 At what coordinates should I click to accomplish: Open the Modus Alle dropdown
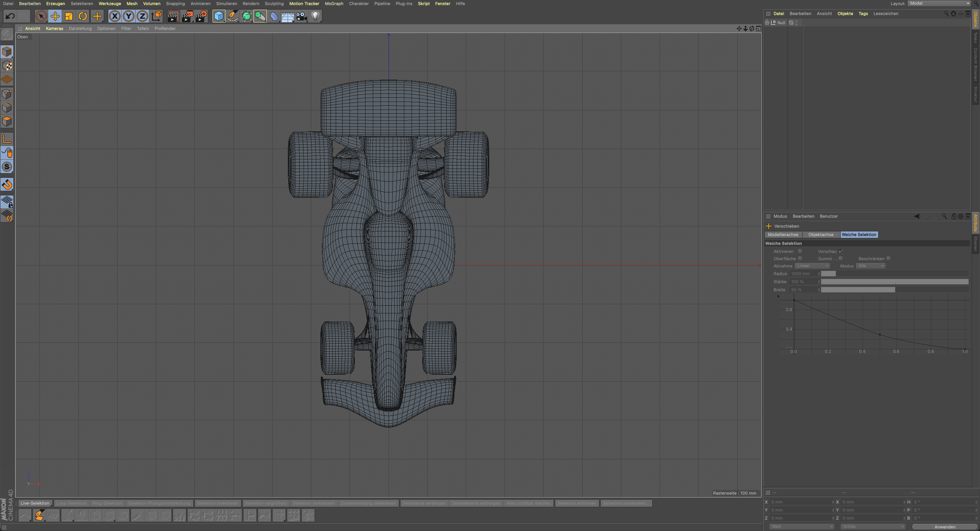[x=871, y=266]
